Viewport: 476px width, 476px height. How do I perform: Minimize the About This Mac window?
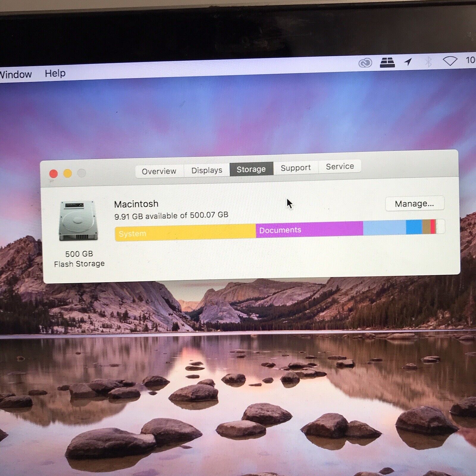point(68,173)
